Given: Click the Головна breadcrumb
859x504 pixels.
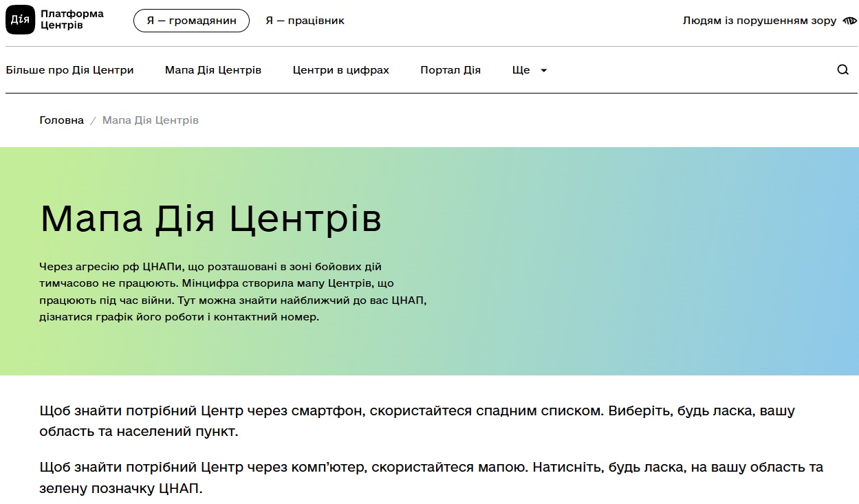Looking at the screenshot, I should pyautogui.click(x=61, y=120).
